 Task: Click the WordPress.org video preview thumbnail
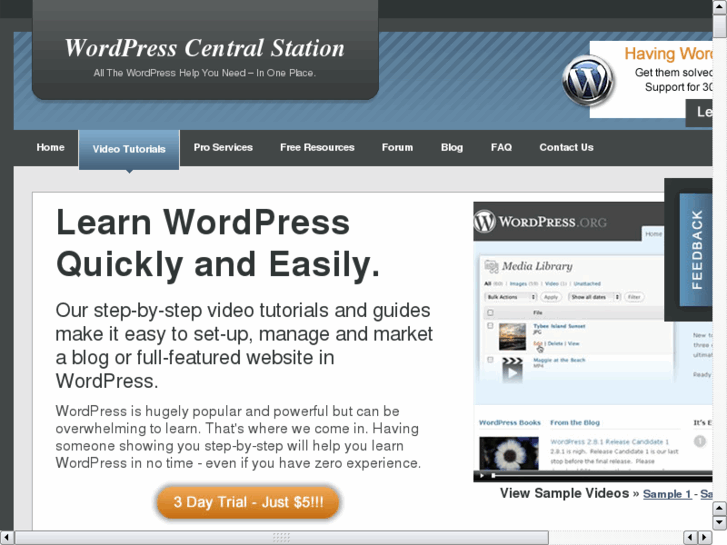(593, 342)
